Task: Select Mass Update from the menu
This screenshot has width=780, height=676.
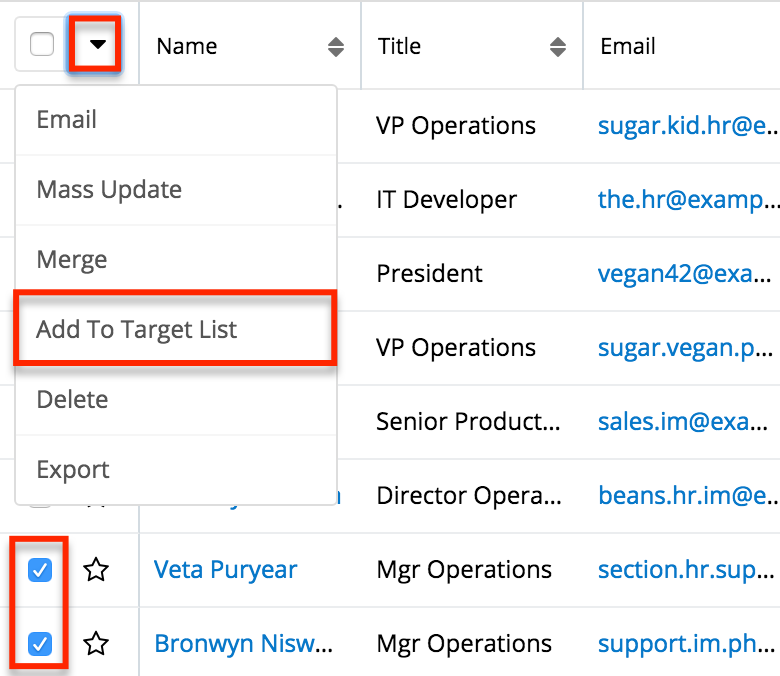Action: click(x=109, y=190)
